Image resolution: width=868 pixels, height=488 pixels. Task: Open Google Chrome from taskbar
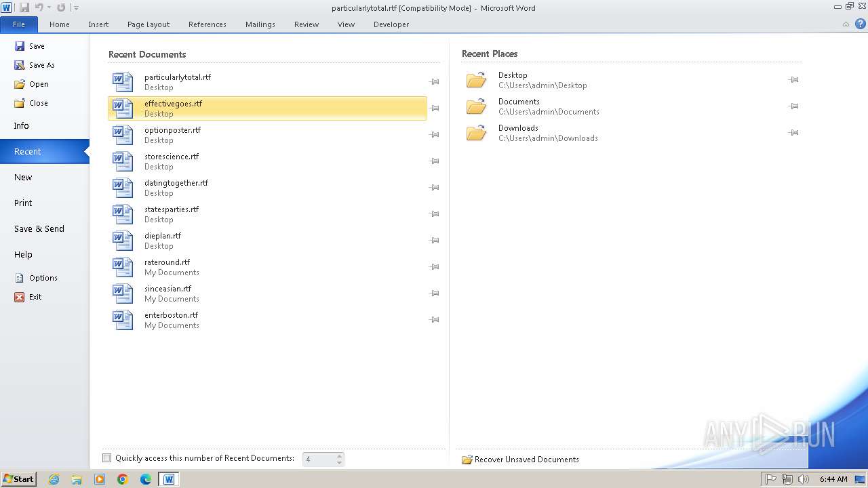123,479
